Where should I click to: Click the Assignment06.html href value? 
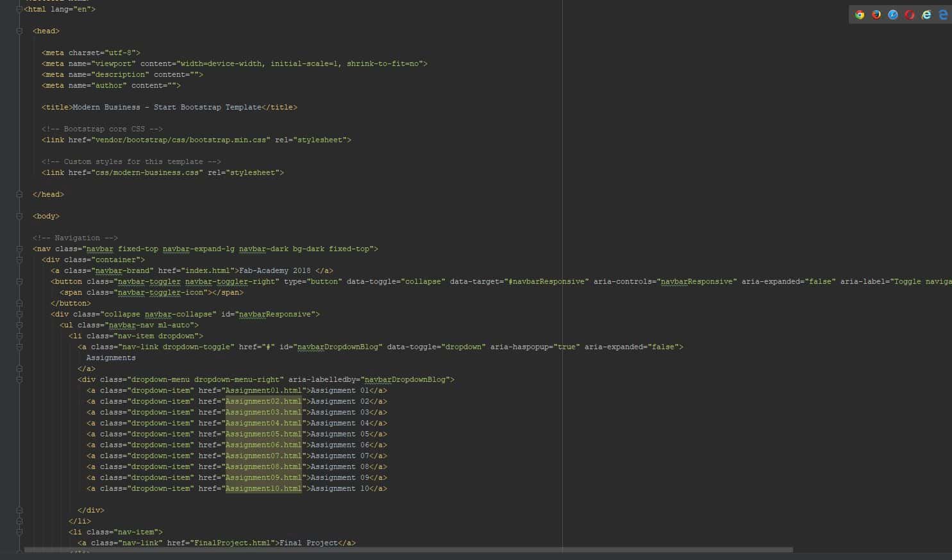pos(263,445)
